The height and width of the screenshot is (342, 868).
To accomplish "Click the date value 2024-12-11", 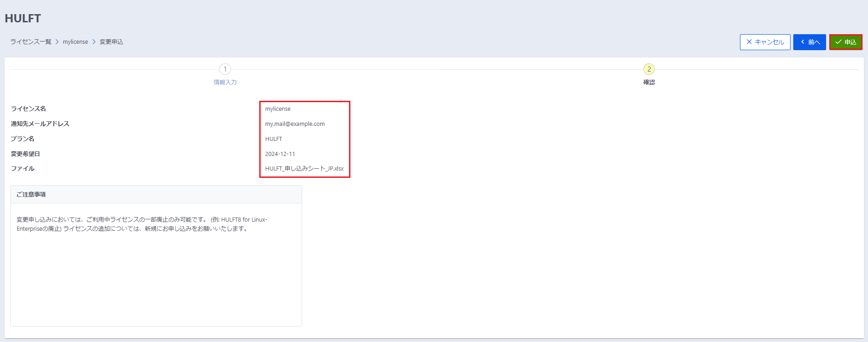I will pos(280,154).
